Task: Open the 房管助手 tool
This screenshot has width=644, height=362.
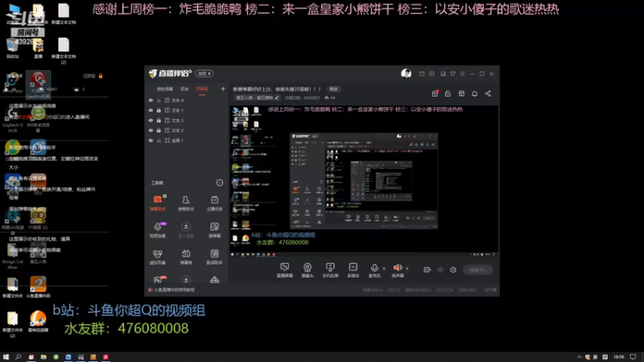Action: click(x=186, y=203)
